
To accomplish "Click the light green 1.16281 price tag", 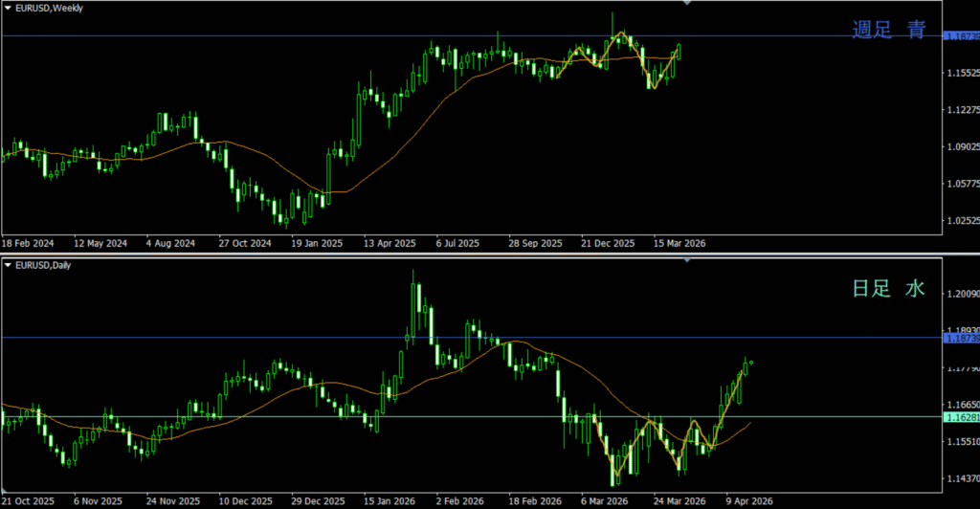I will (x=961, y=417).
